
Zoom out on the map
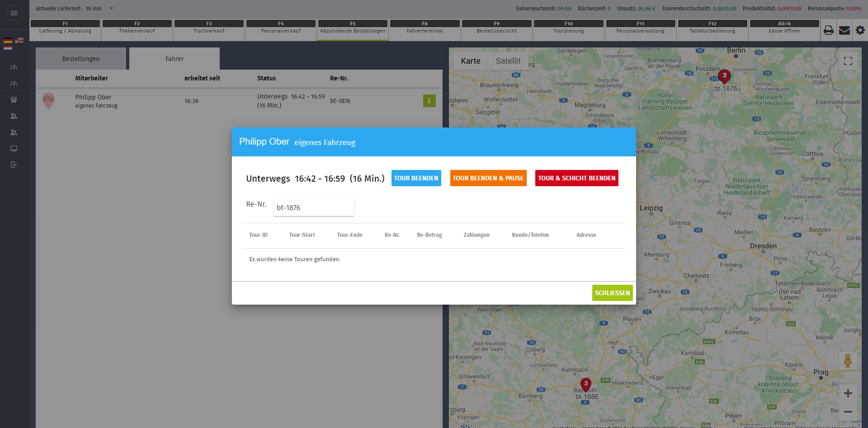[848, 412]
